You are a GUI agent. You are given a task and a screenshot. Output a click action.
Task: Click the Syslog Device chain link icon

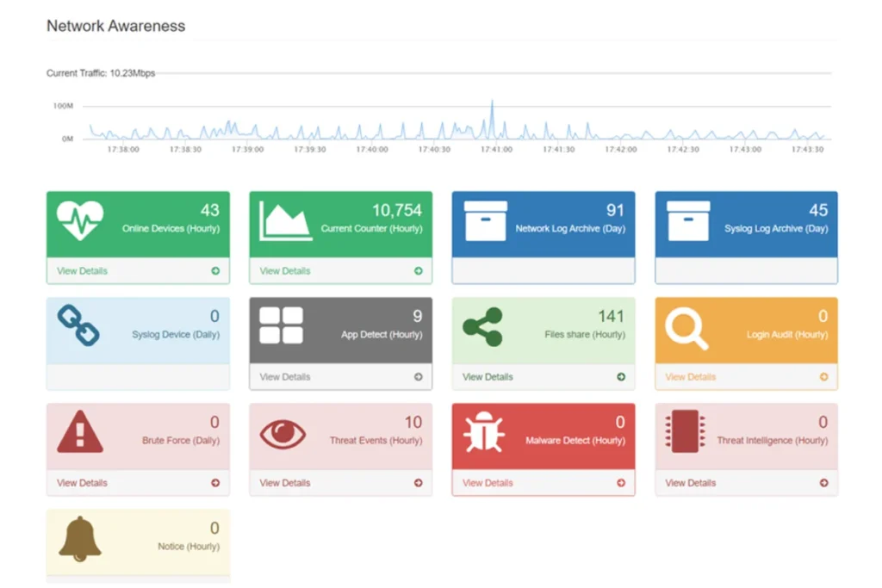pyautogui.click(x=78, y=326)
